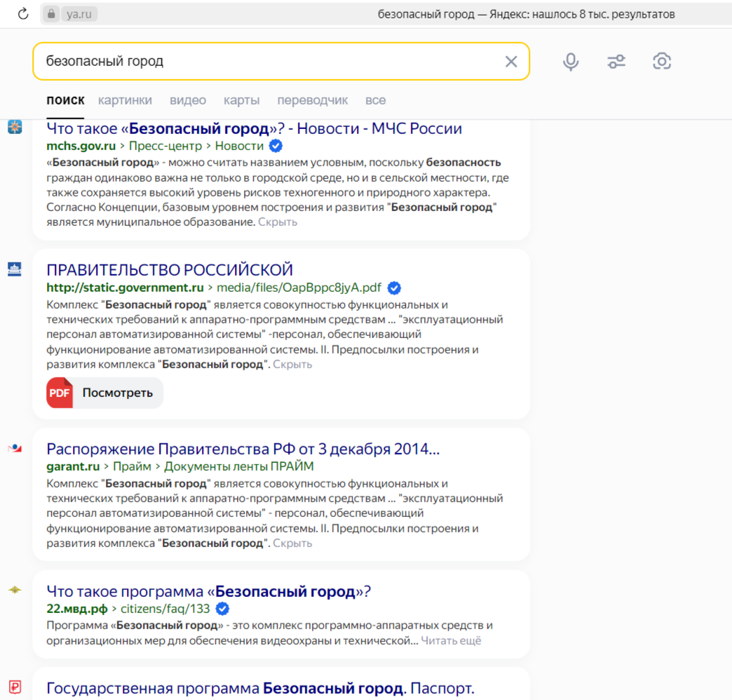
Task: Click the garant.ru favicon beside the result
Action: pos(15,448)
